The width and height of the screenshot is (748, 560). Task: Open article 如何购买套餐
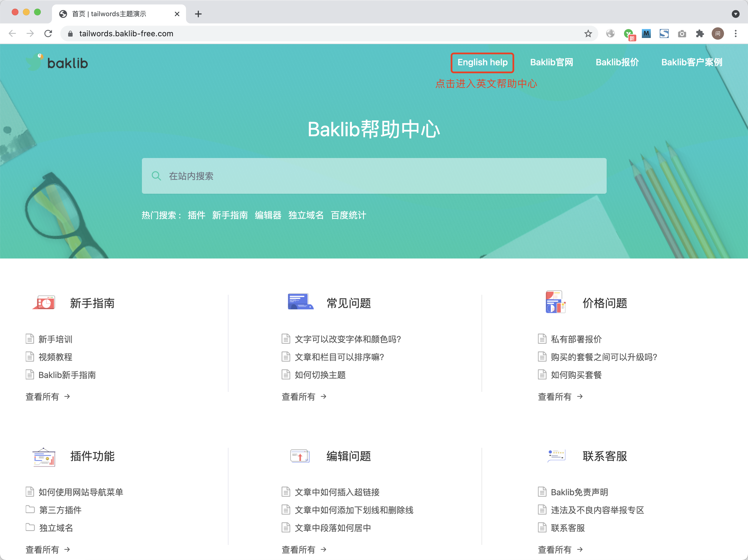(576, 375)
